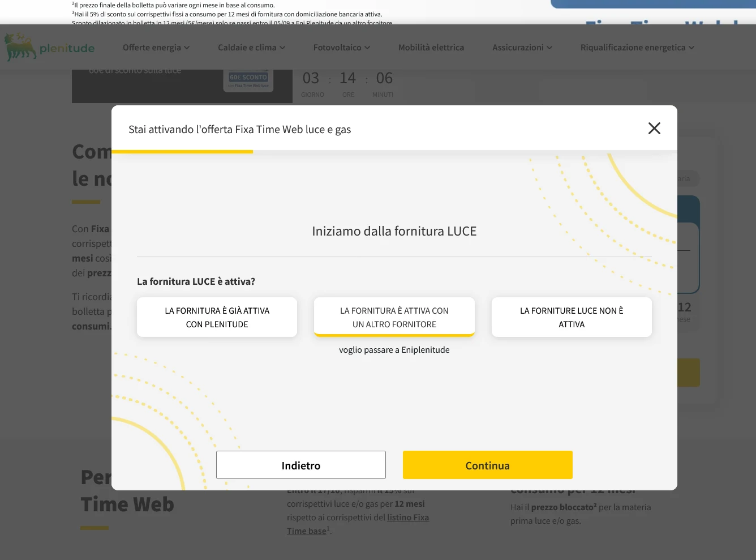Click the Continua button

pos(488,465)
